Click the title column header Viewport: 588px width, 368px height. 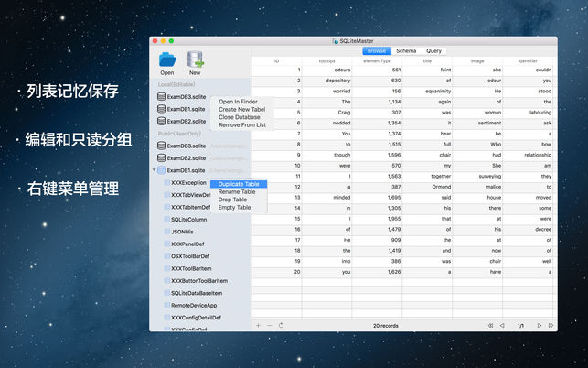pyautogui.click(x=427, y=60)
